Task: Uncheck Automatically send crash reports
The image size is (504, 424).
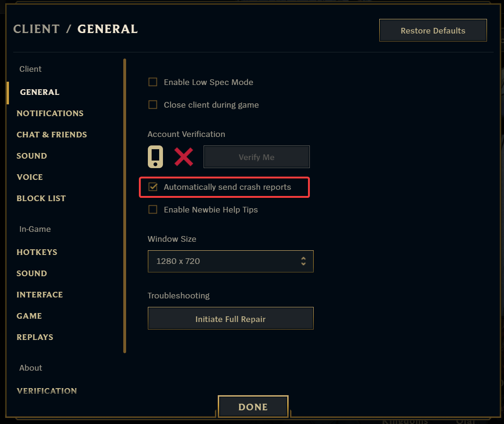Action: click(x=153, y=187)
